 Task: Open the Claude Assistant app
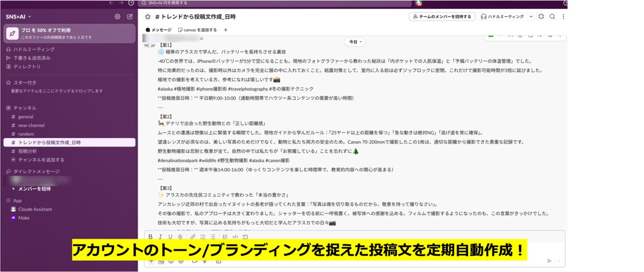(31, 209)
